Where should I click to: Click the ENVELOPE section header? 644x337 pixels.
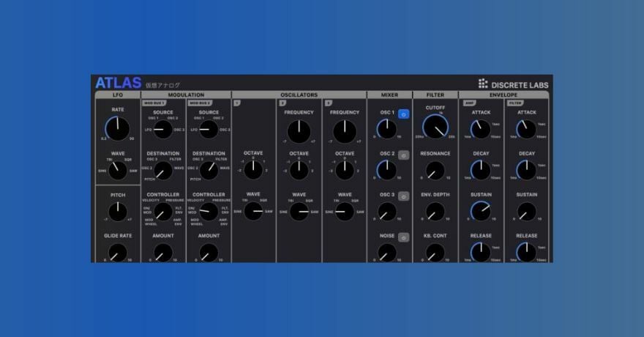coord(503,95)
